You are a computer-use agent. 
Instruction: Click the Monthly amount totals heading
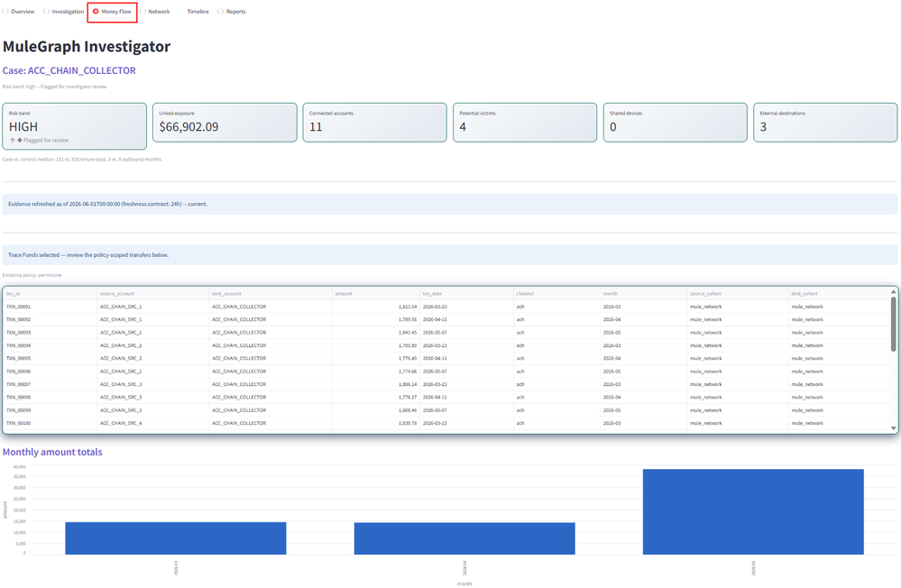tap(52, 453)
